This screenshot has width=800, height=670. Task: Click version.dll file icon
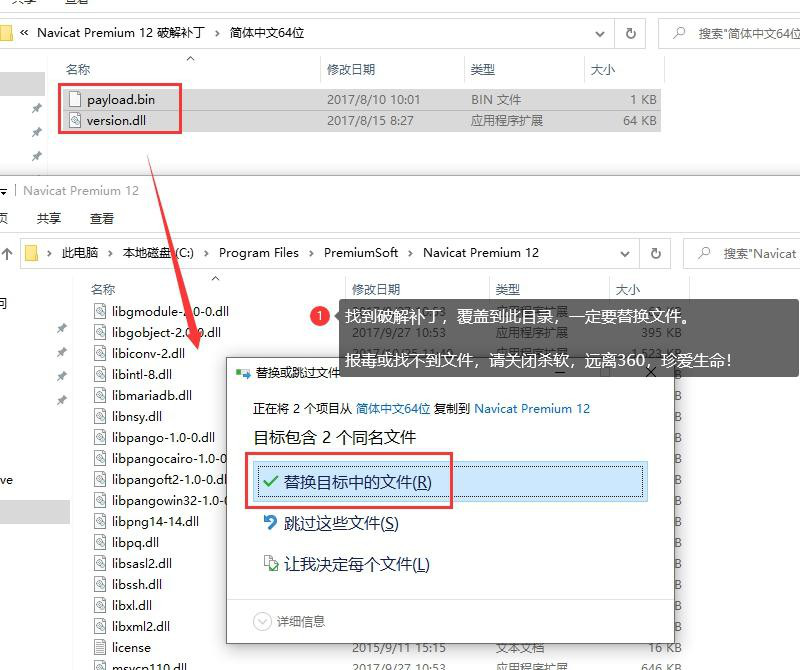(75, 120)
